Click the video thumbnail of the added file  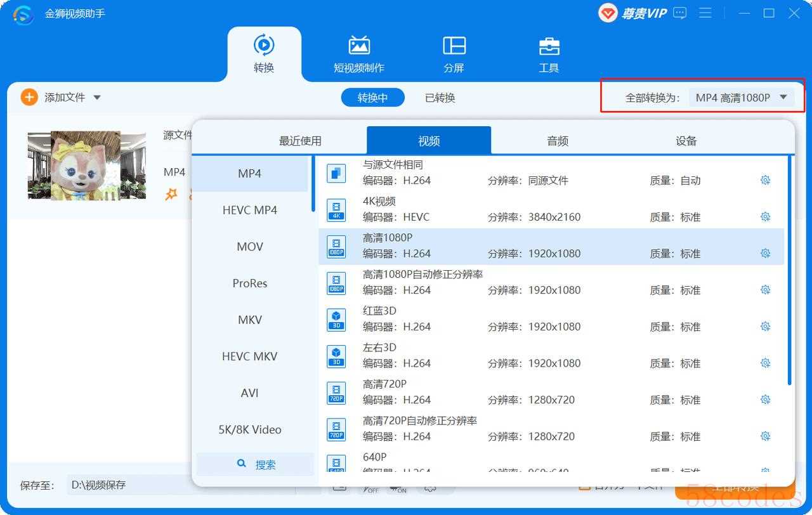(86, 165)
